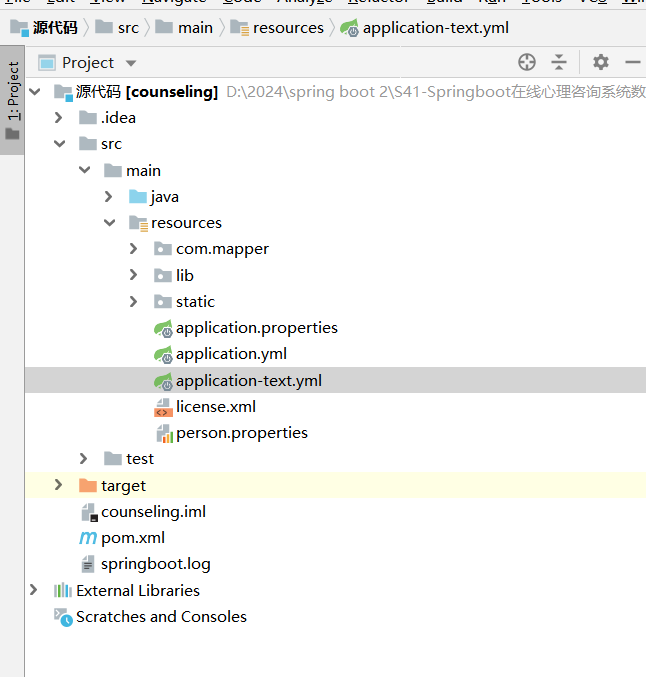This screenshot has width=646, height=677.
Task: Click the resources breadcrumb in navigation bar
Action: 288,27
